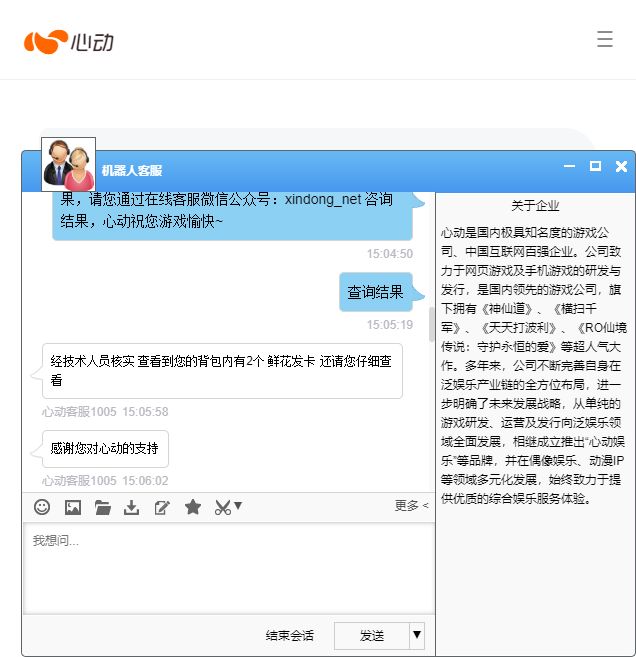Expand the screenshot options arrow beside scissors
Image resolution: width=636 pixels, height=657 pixels.
point(238,505)
